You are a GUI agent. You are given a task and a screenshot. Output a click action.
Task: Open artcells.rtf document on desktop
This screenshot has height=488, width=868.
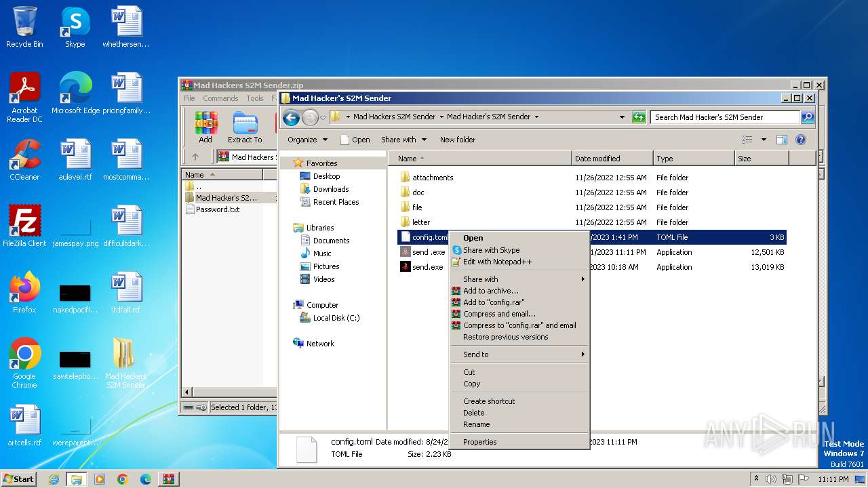[x=24, y=426]
